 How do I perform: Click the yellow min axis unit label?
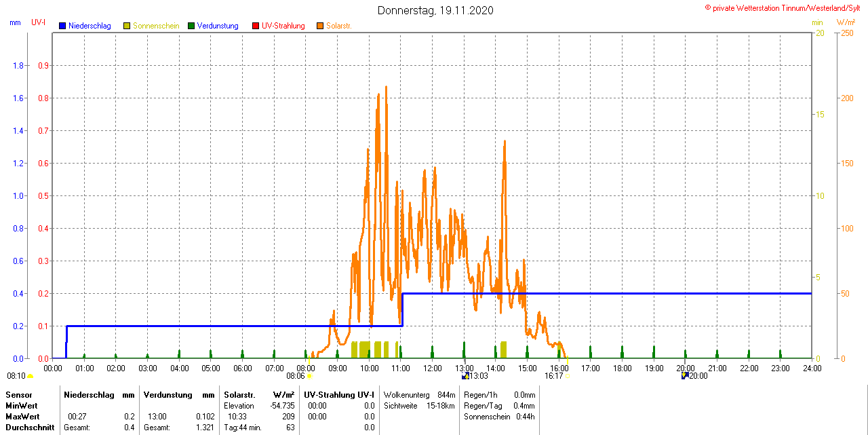pyautogui.click(x=817, y=22)
